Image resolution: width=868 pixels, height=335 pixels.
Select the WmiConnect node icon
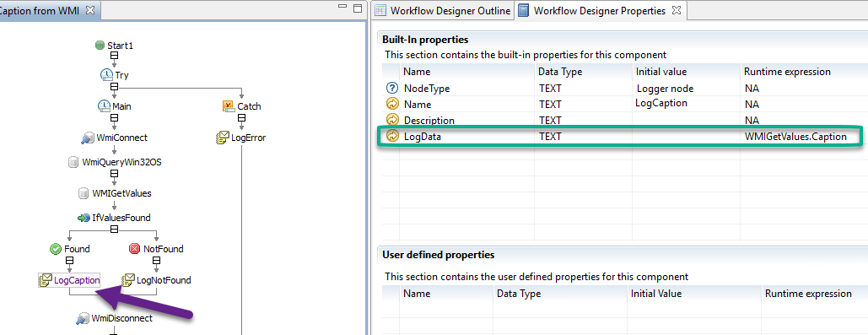87,138
